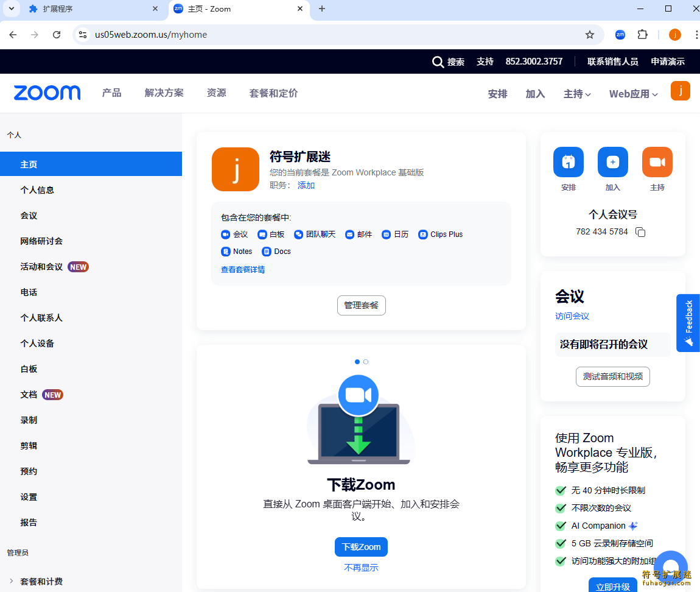Close the 主页 - Zoom tab
700x592 pixels.
pos(300,9)
